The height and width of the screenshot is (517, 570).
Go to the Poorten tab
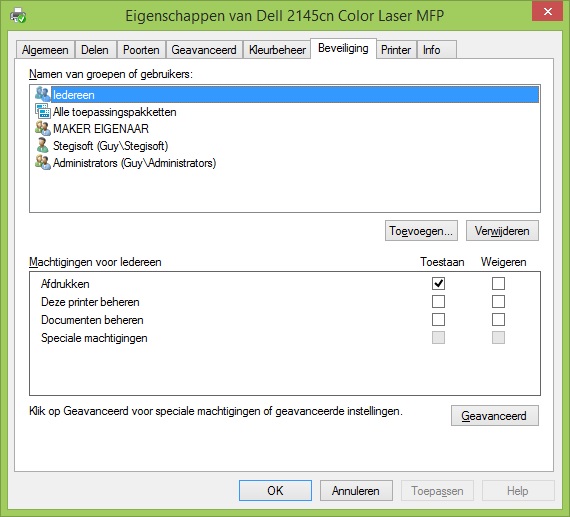(x=141, y=50)
